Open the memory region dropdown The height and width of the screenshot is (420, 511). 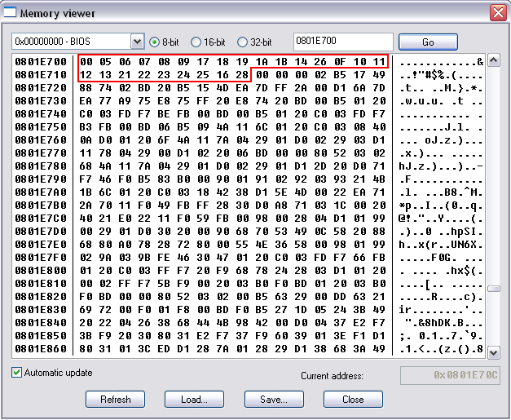[x=137, y=42]
